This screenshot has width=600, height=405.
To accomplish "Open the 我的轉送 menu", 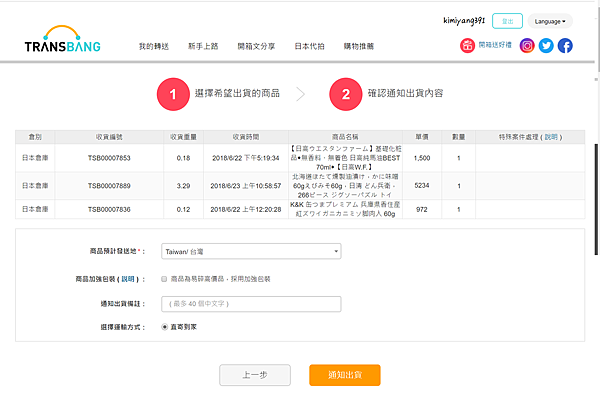I will [x=153, y=46].
